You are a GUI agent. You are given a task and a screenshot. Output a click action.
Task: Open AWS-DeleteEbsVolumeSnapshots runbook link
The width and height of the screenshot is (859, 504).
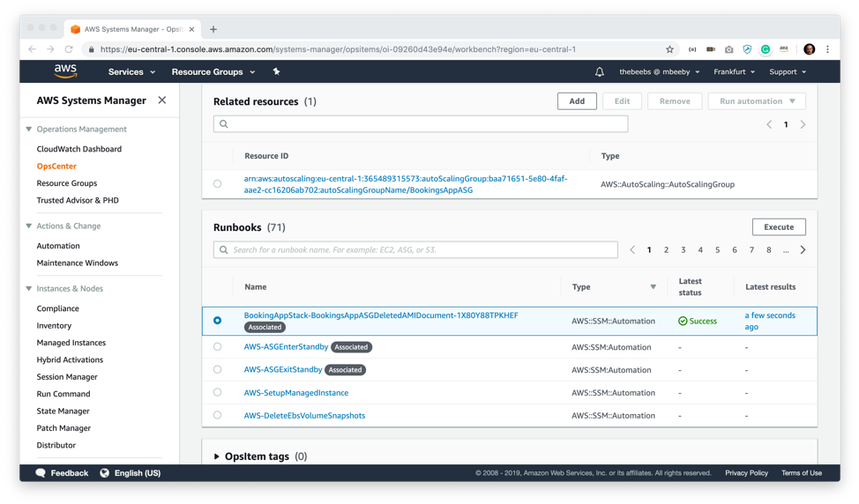(304, 415)
